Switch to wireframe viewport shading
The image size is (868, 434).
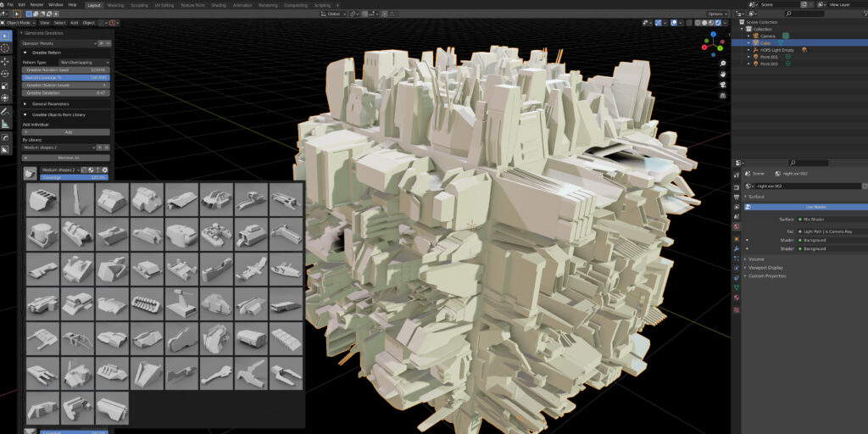[x=698, y=23]
